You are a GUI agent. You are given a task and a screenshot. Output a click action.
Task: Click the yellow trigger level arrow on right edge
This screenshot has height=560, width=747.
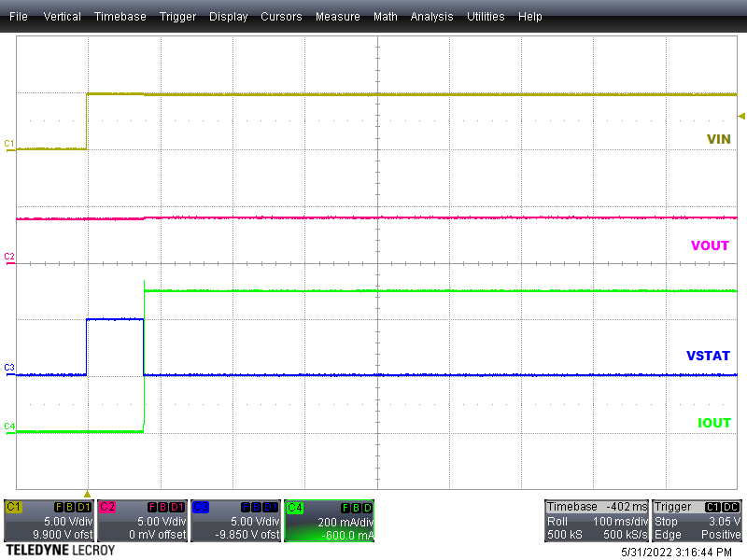point(740,116)
